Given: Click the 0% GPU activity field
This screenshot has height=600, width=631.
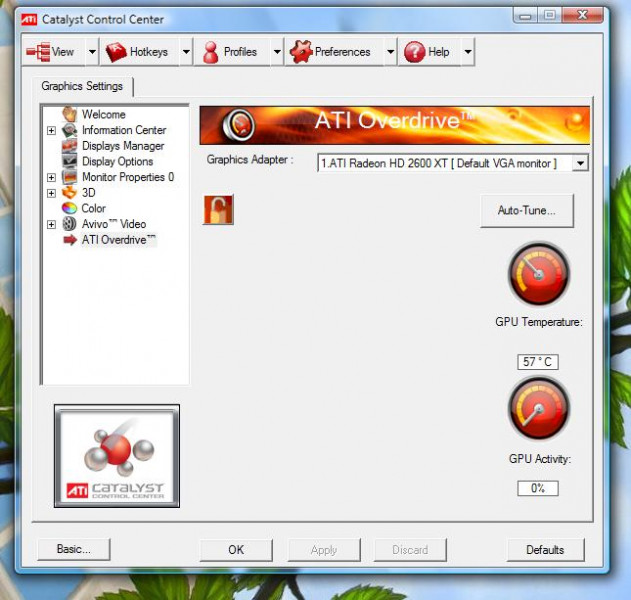Looking at the screenshot, I should (538, 488).
